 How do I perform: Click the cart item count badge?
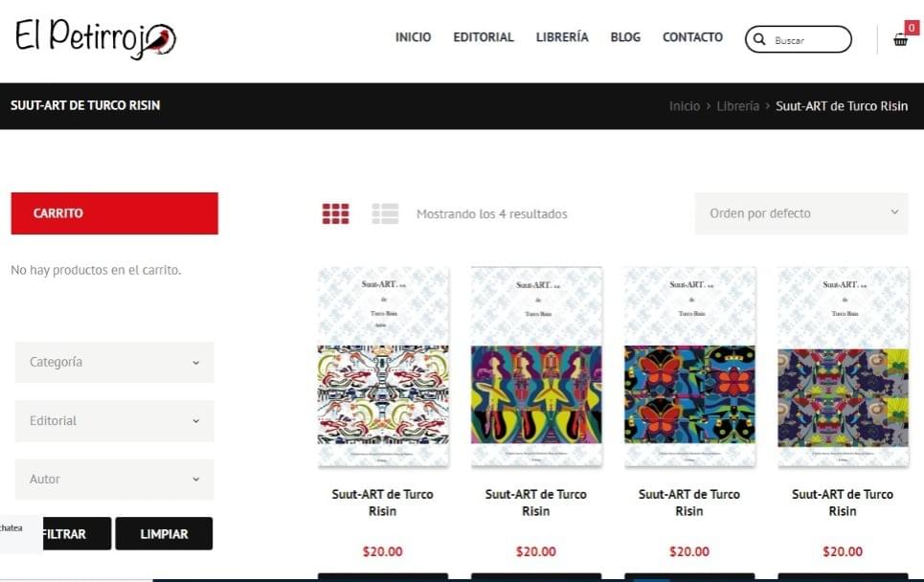(x=912, y=27)
